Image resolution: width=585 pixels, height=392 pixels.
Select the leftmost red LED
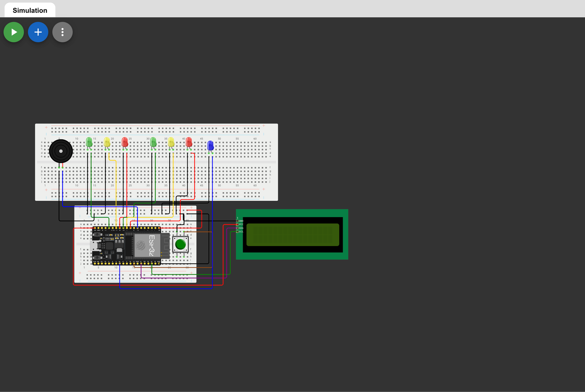point(125,142)
